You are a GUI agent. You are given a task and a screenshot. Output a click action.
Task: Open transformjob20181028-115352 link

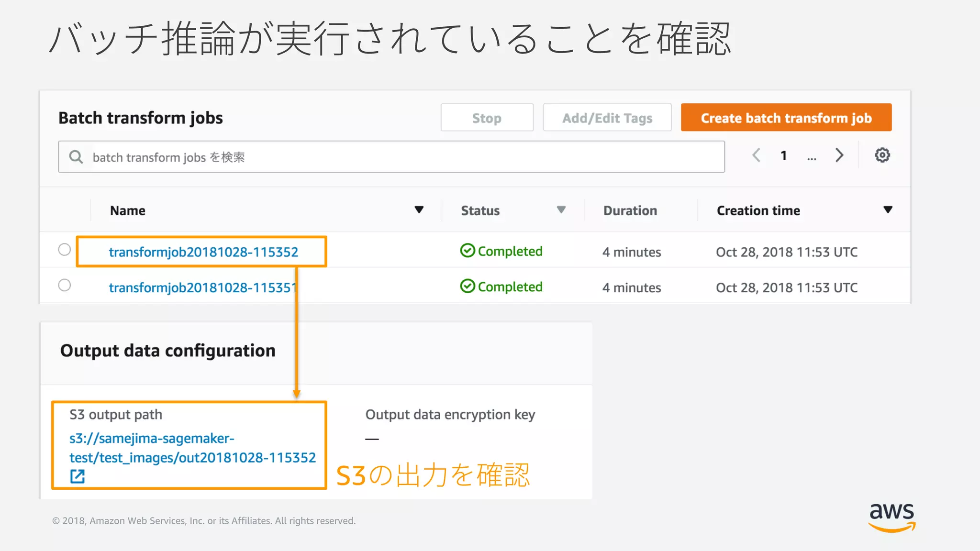coord(203,252)
